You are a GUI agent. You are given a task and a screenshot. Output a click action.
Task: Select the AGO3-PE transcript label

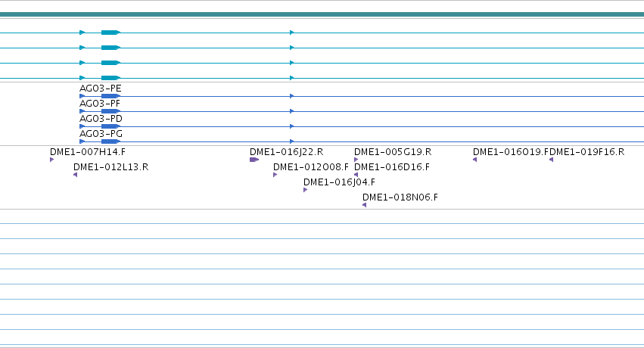[100, 89]
